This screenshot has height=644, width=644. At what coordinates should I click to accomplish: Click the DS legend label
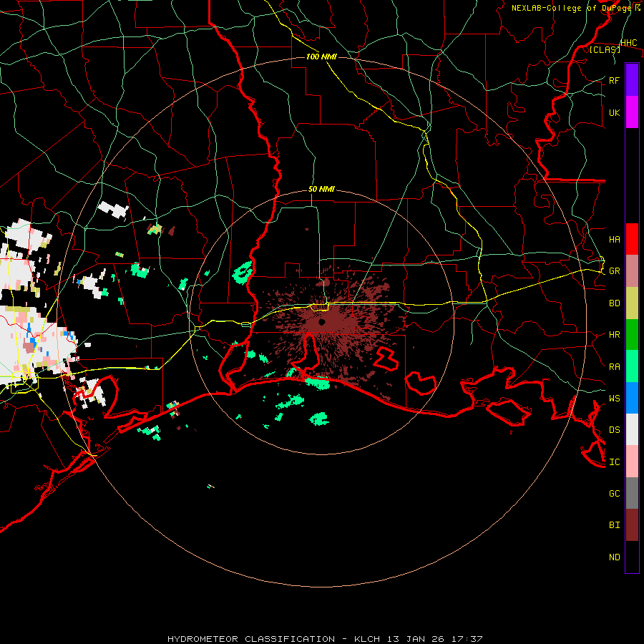point(614,429)
